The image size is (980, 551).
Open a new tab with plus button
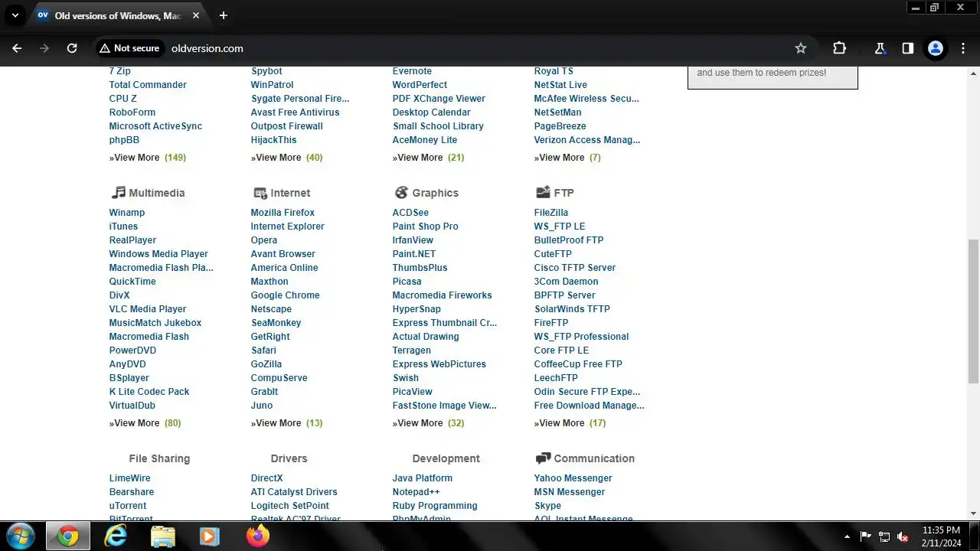[x=224, y=15]
